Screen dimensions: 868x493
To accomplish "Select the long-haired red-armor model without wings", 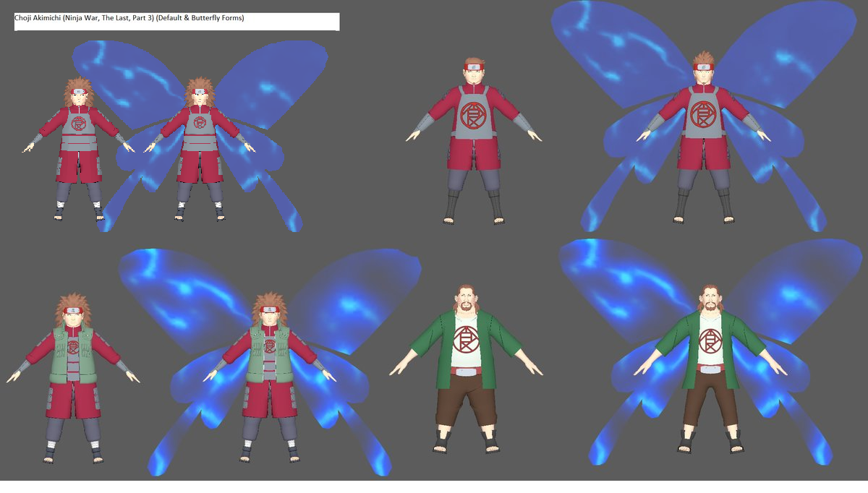I will 80,149.
